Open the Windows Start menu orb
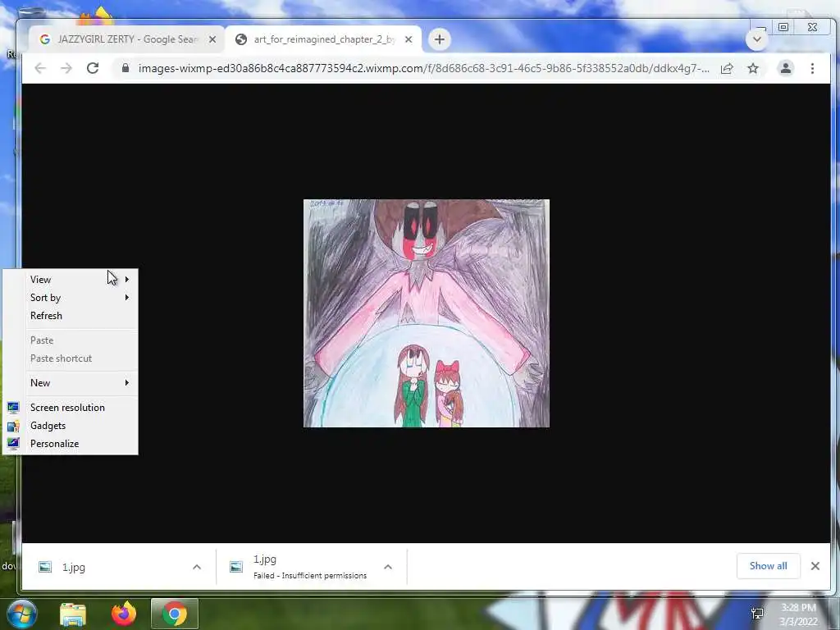The width and height of the screenshot is (840, 630). point(21,614)
